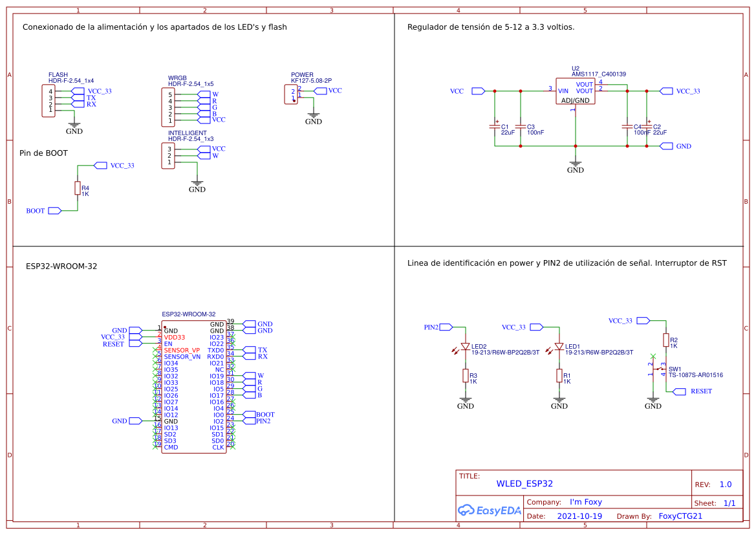Click the INTELLIGENT 1x3 header symbol
The width and height of the screenshot is (756, 535).
tap(167, 156)
